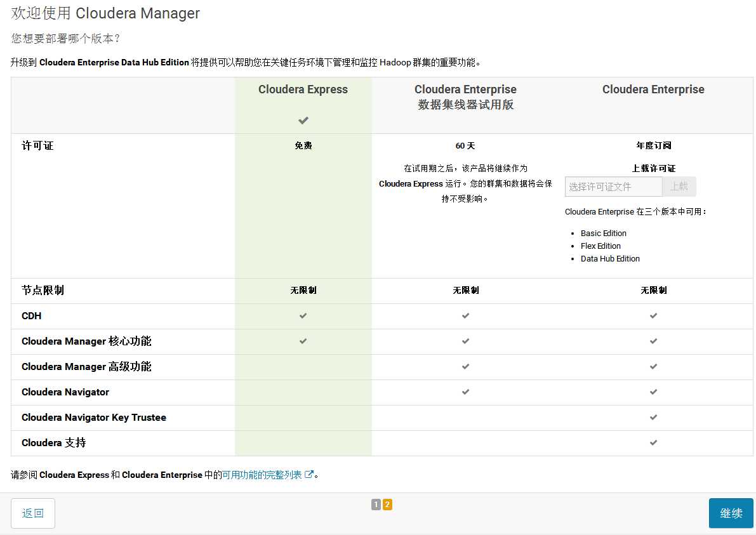
Task: Click the 许可证 row label
Action: [37, 145]
